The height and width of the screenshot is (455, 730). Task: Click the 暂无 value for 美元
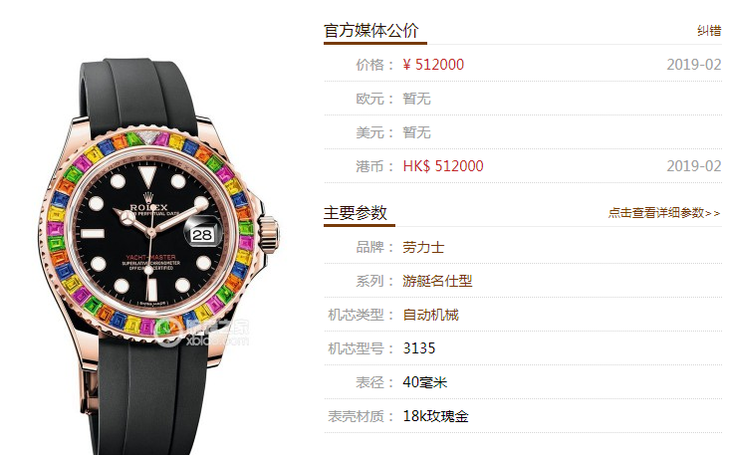tap(417, 133)
